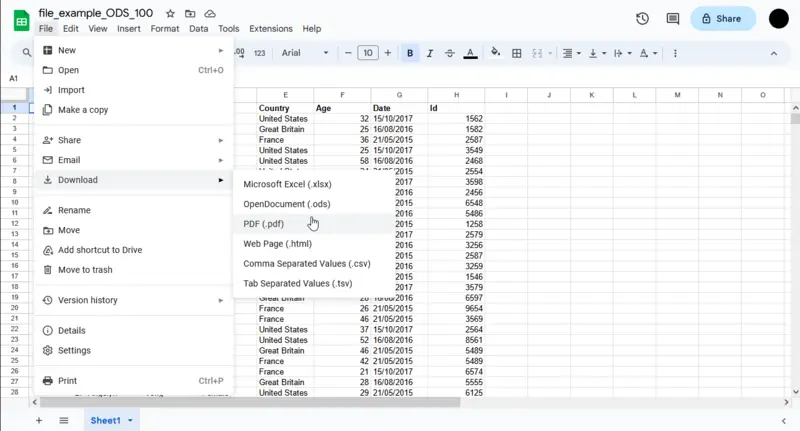This screenshot has height=431, width=800.
Task: Open Settings from the File menu
Action: coord(134,350)
